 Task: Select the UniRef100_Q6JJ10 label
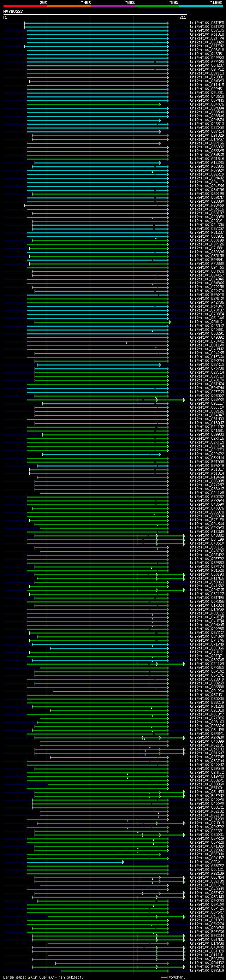coord(207,407)
